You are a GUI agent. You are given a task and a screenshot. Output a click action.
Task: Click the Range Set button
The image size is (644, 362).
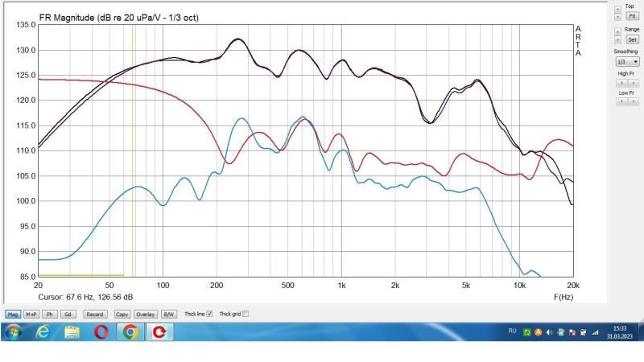pyautogui.click(x=632, y=39)
